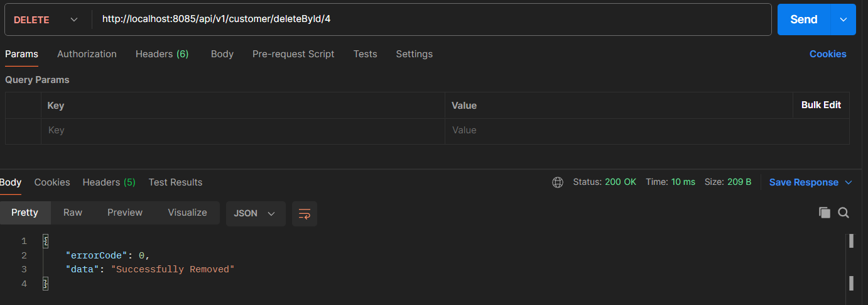This screenshot has height=305, width=868.
Task: Open the JSON format dropdown
Action: (x=255, y=214)
